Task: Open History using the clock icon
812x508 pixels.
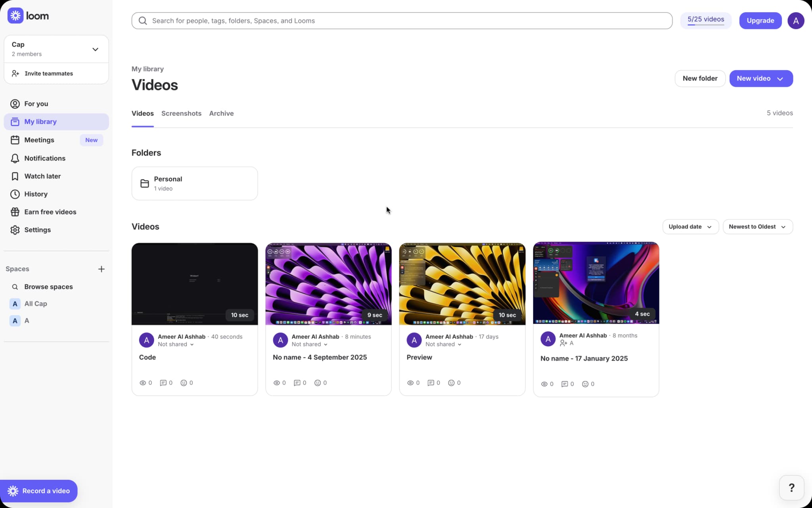Action: tap(15, 194)
